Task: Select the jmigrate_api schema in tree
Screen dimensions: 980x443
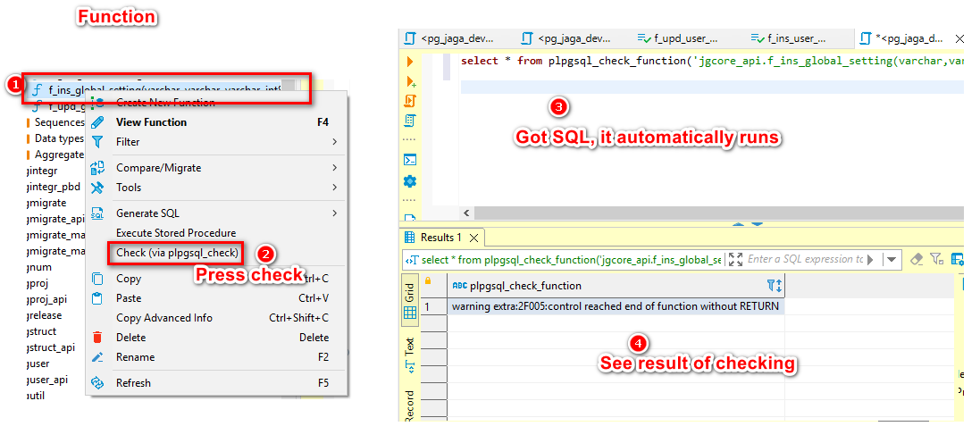Action: 55,219
